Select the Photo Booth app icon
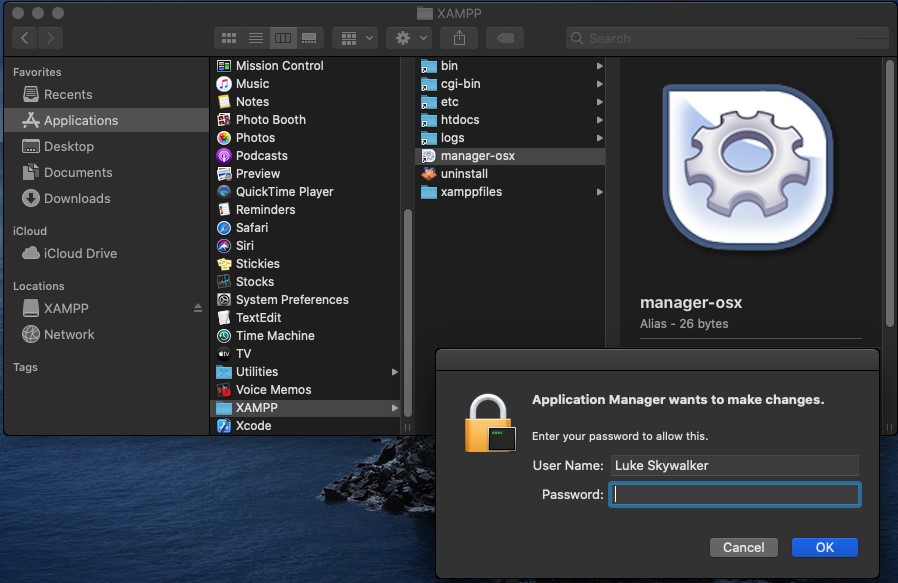 pyautogui.click(x=224, y=120)
